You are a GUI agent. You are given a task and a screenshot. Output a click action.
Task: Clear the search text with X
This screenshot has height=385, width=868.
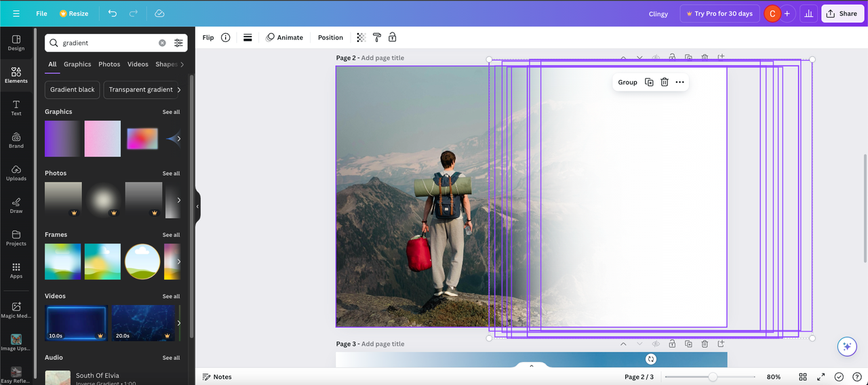pyautogui.click(x=162, y=43)
